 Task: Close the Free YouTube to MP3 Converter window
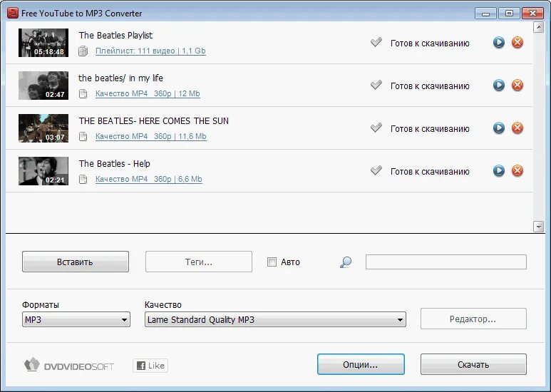[532, 14]
